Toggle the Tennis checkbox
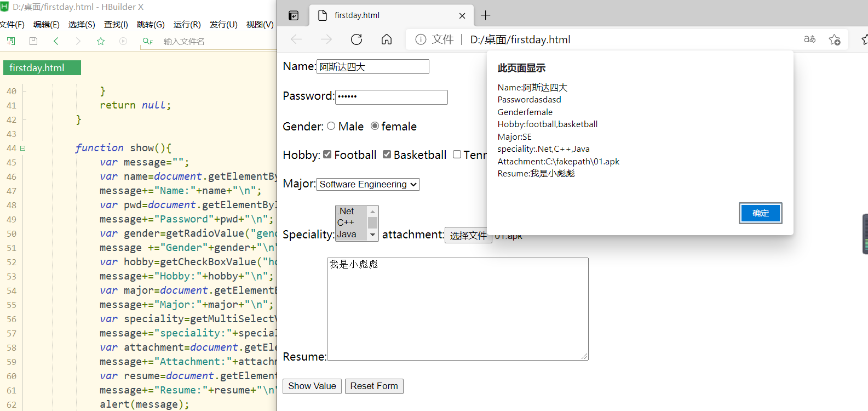868x411 pixels. click(457, 155)
